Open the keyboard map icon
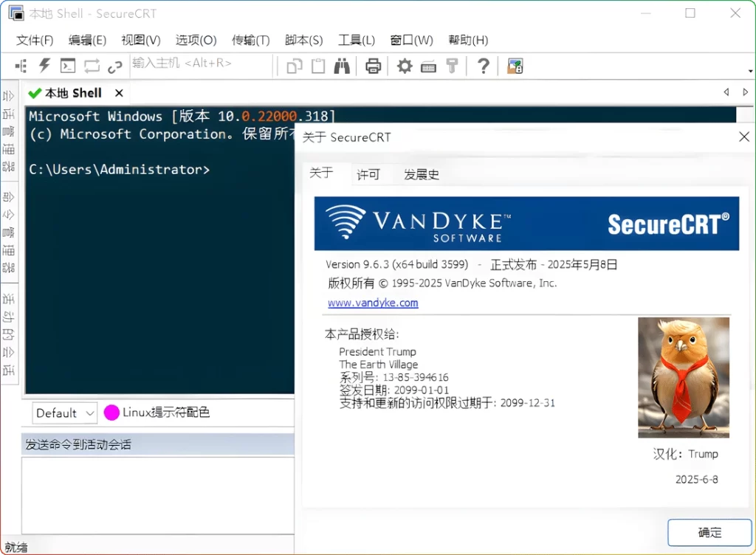The height and width of the screenshot is (555, 756). coord(428,66)
